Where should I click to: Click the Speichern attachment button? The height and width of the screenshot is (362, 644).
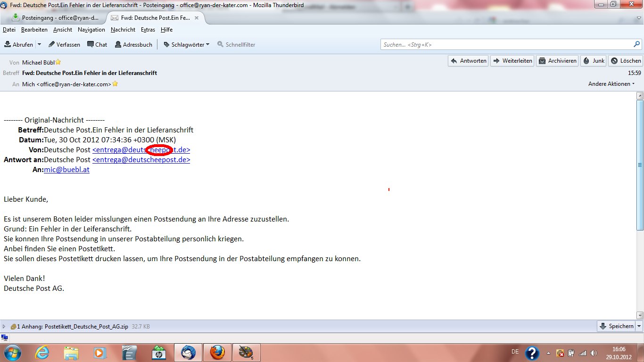tap(616, 326)
